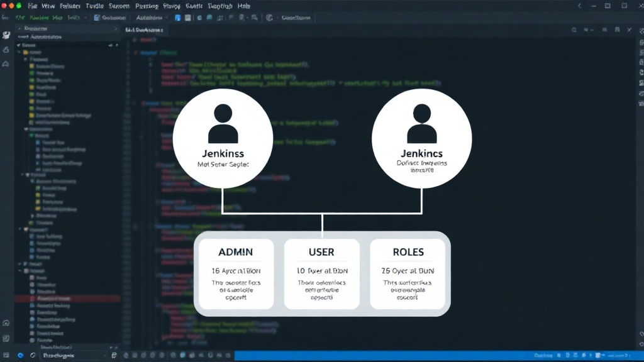Click the house-shaped icon in left activity bar
644x362 pixels.
click(6, 63)
